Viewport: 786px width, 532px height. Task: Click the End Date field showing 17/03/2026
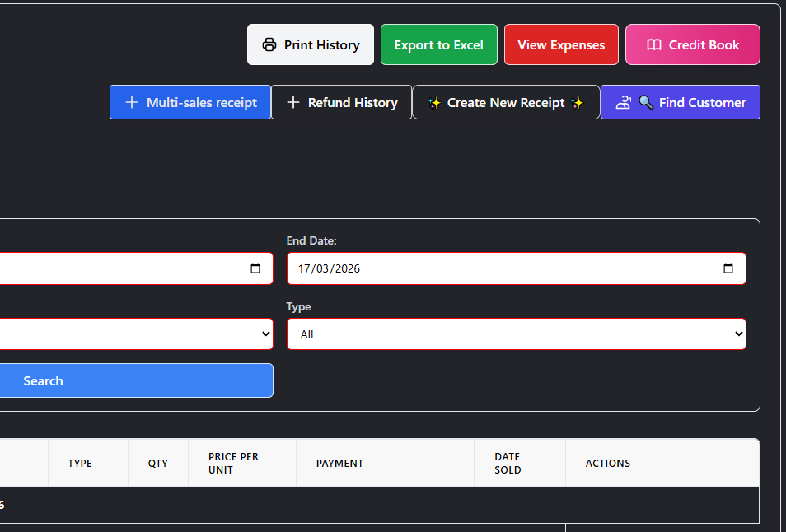(494, 268)
